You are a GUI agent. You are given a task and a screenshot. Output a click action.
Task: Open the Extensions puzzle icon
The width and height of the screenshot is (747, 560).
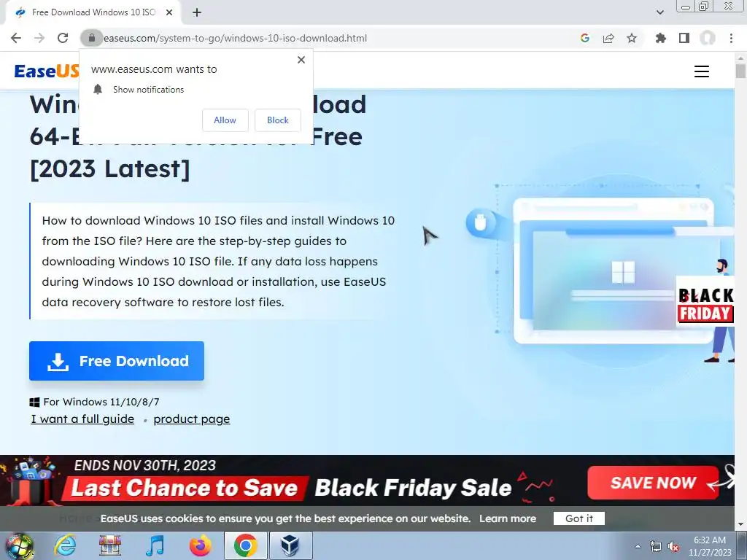pyautogui.click(x=661, y=38)
